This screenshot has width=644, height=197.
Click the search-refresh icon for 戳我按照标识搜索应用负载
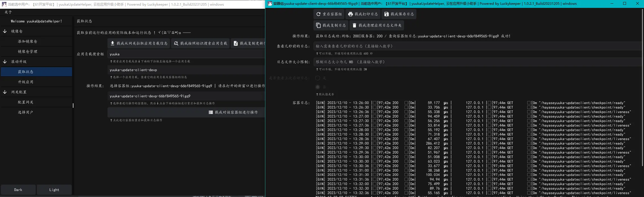click(x=176, y=43)
